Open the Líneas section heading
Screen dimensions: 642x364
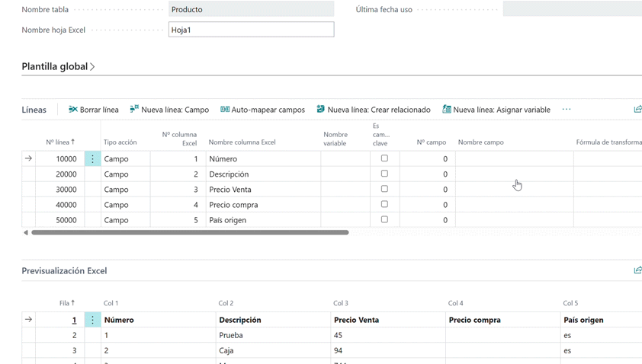tap(34, 110)
